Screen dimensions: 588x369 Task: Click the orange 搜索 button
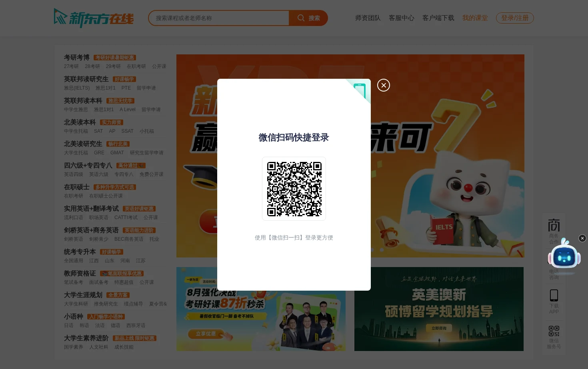point(308,18)
